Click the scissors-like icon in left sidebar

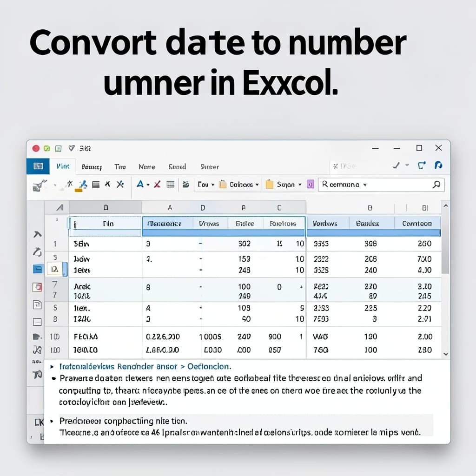click(37, 350)
